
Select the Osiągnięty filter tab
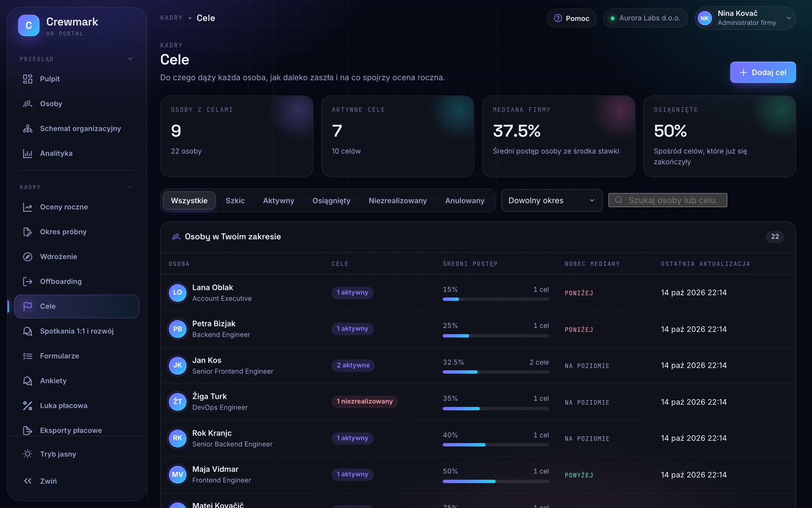(x=331, y=201)
